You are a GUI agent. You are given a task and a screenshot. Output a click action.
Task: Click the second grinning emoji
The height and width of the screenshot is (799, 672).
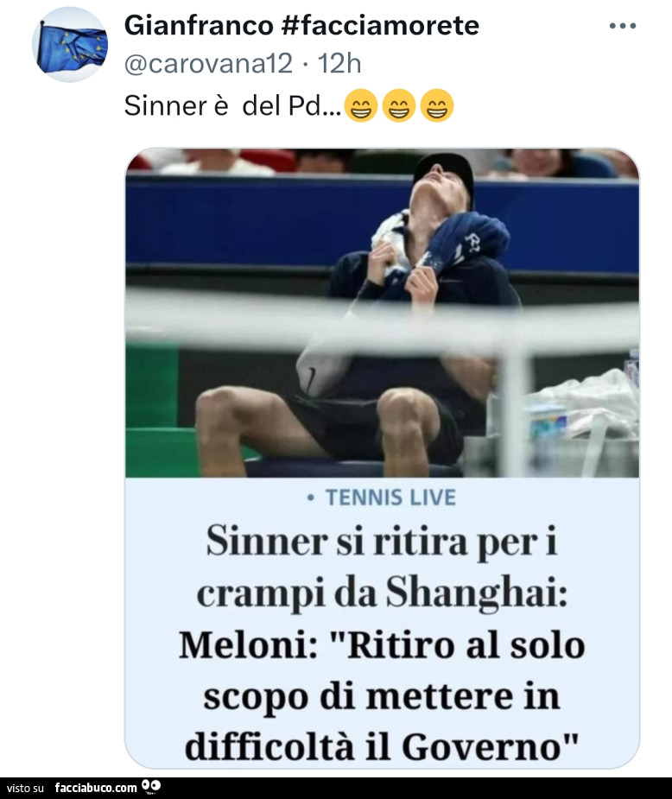(399, 106)
